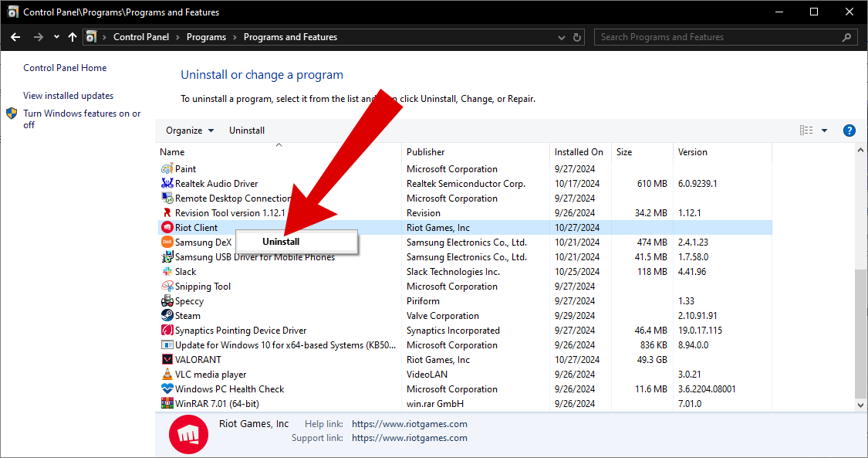
Task: Click the large Riot Games logo in details pane
Action: tap(188, 434)
